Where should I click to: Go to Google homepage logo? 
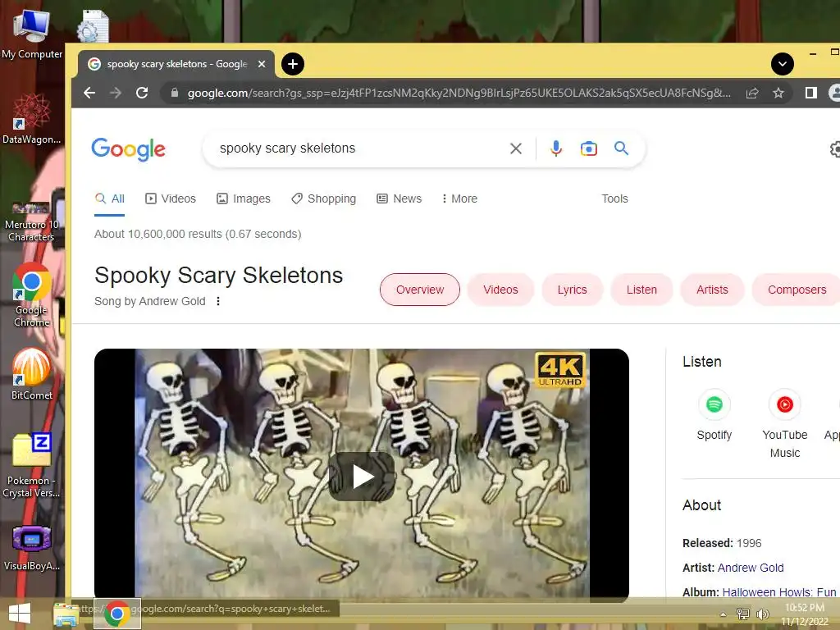(x=129, y=149)
